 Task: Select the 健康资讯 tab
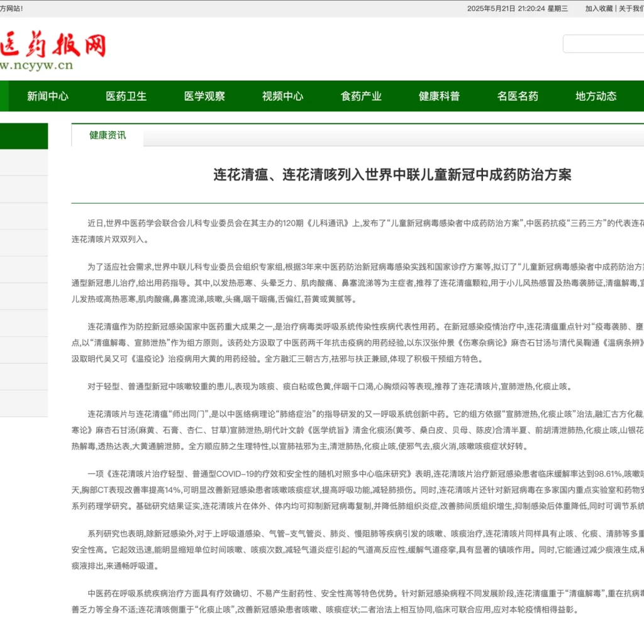[x=108, y=135]
